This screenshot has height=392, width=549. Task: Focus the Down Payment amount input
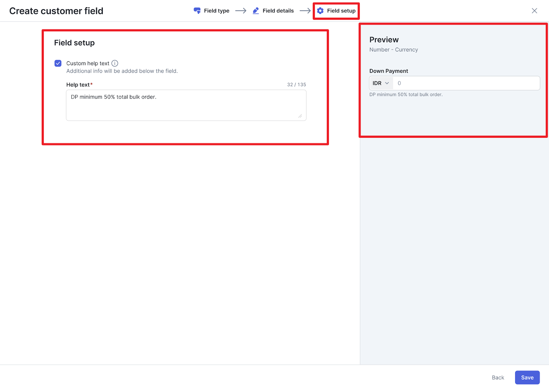[x=466, y=83]
